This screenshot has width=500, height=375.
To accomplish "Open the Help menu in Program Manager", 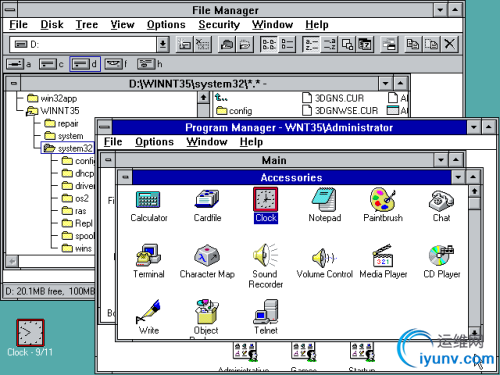I will (x=251, y=142).
